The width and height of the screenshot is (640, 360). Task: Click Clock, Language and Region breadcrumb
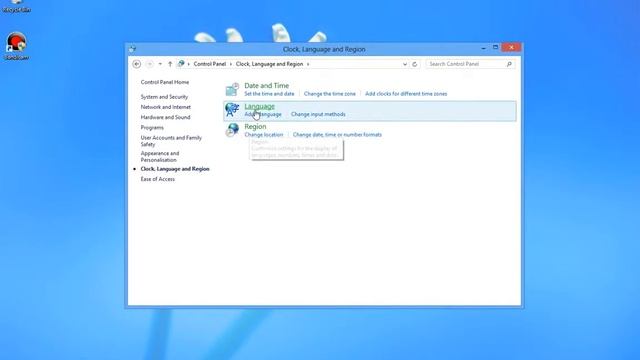tap(269, 64)
